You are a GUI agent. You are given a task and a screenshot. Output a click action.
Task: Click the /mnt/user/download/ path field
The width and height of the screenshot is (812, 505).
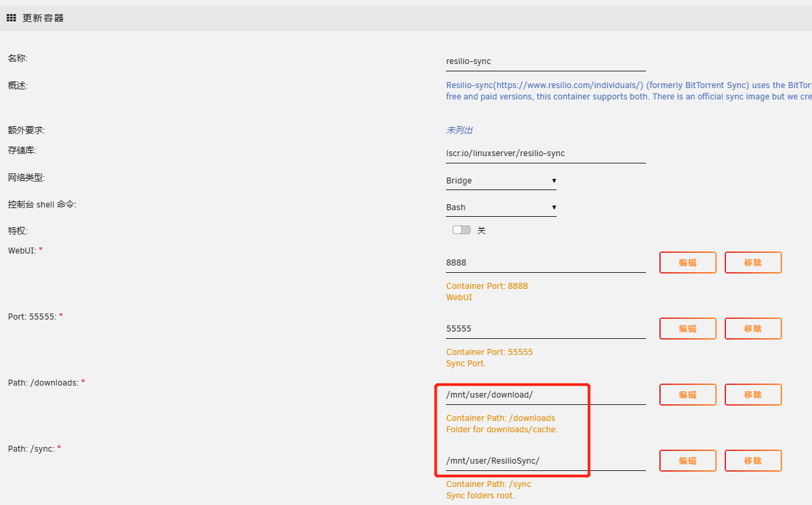(x=545, y=395)
